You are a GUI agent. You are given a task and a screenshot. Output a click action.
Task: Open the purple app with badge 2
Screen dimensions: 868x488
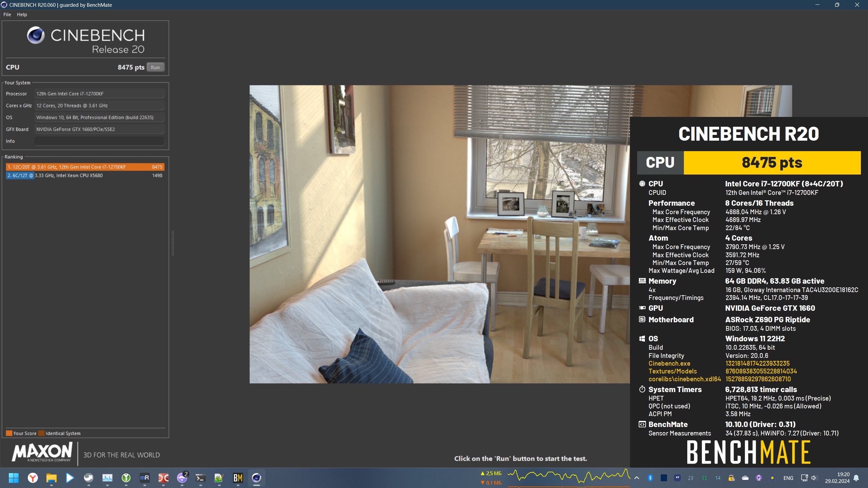[182, 478]
